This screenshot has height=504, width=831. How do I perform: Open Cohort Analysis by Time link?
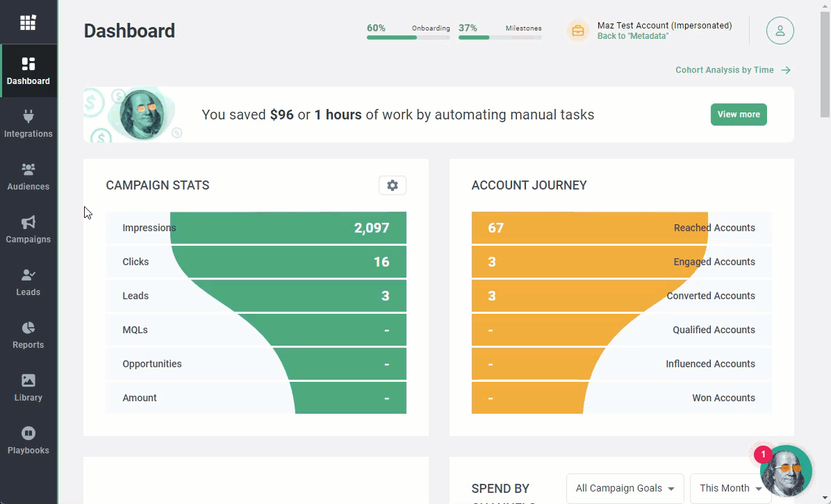pyautogui.click(x=732, y=70)
